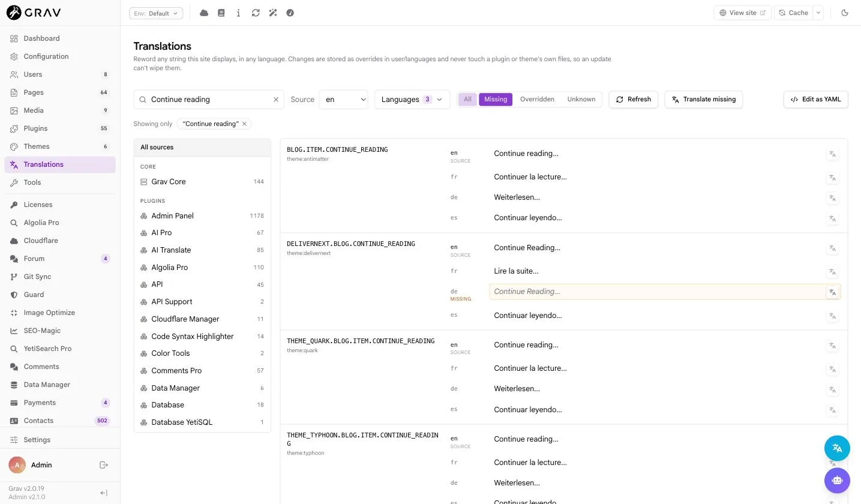Collapse the sidebar with arrow icon
Screen dimensions: 861x504
tap(104, 493)
